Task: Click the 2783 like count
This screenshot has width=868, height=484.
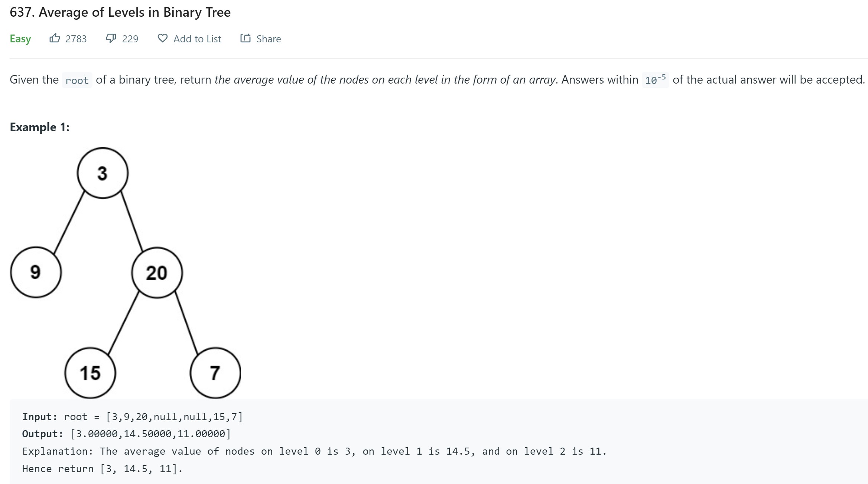Action: pyautogui.click(x=76, y=39)
